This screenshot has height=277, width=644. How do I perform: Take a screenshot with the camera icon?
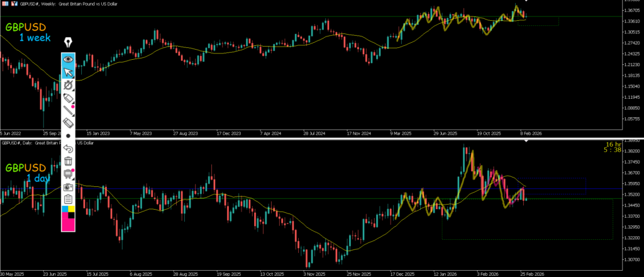[x=69, y=187]
